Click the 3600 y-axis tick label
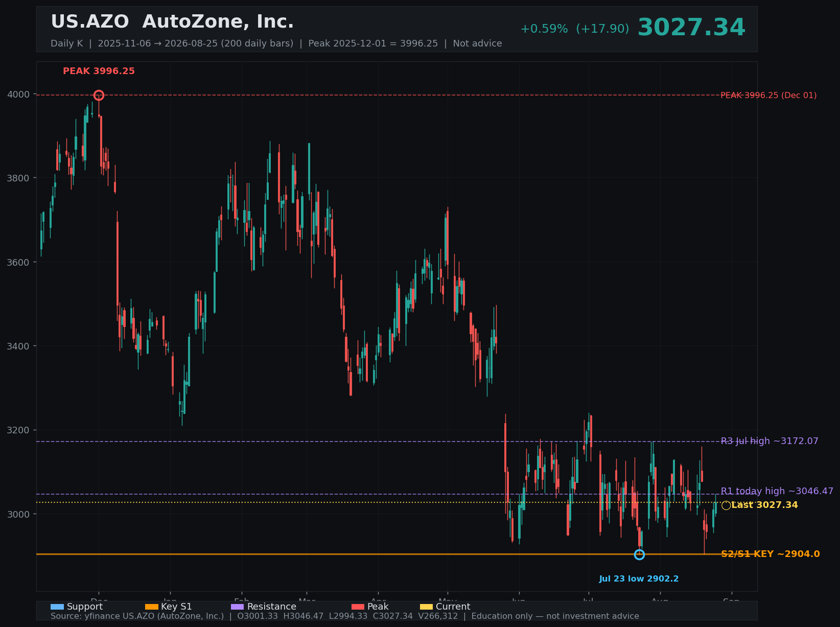The width and height of the screenshot is (840, 627). 19,262
